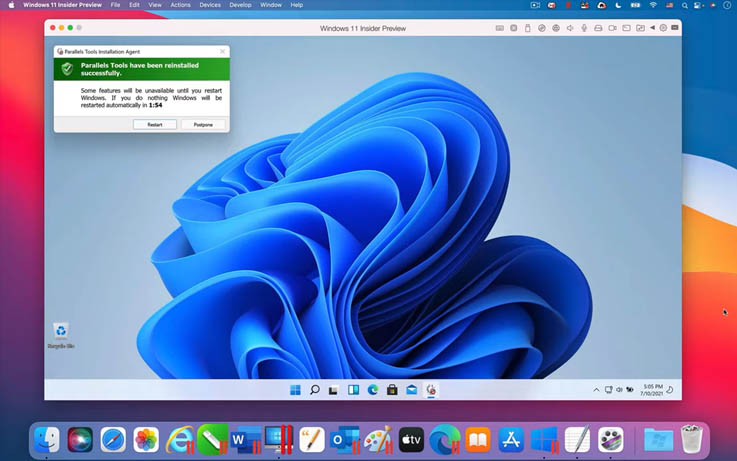Close the Parallels Tools Installation Agent dialog
Viewport: 737px width, 461px height.
click(x=223, y=51)
